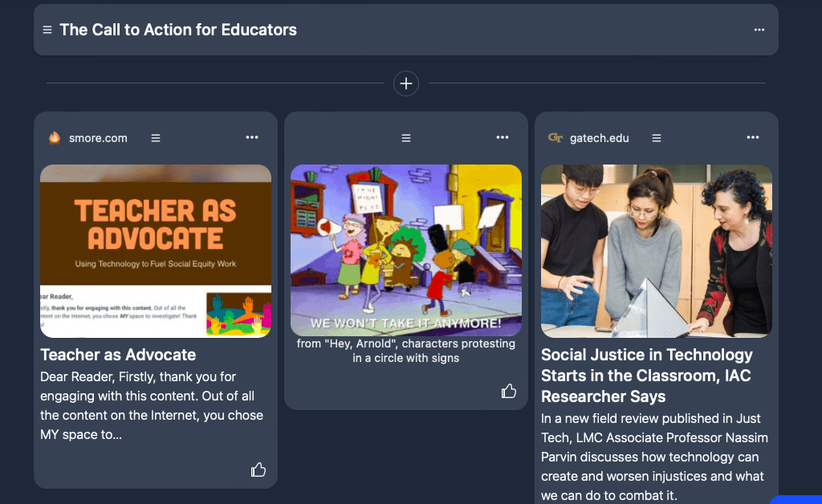Open the gatech.edu source link
The height and width of the screenshot is (504, 822).
pyautogui.click(x=599, y=138)
